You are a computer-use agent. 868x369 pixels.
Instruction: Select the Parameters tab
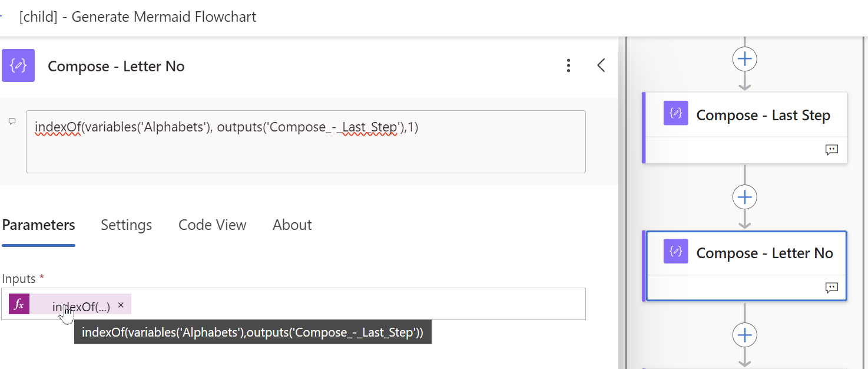38,225
